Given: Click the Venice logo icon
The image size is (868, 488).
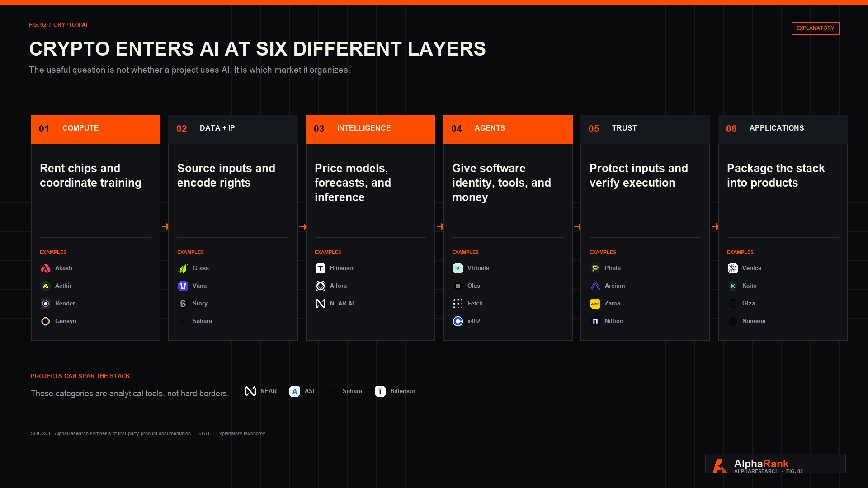Looking at the screenshot, I should (733, 268).
